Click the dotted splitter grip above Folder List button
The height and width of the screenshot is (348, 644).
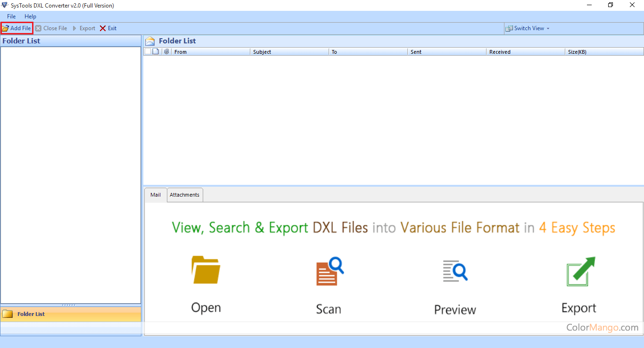pyautogui.click(x=69, y=305)
